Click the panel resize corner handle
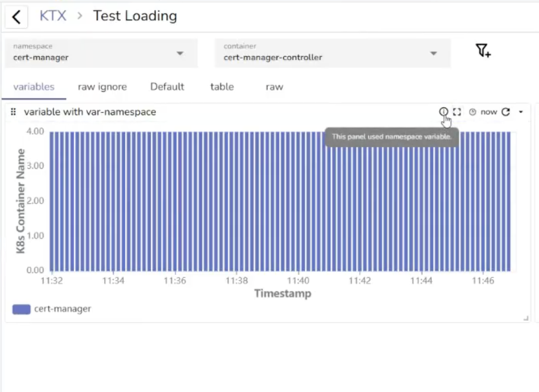This screenshot has height=392, width=539. pyautogui.click(x=526, y=318)
